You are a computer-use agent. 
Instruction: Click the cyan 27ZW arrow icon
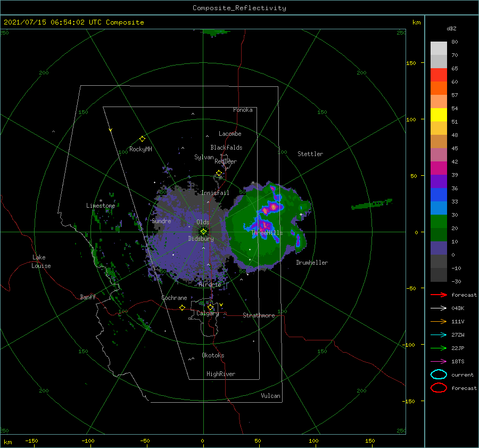pyautogui.click(x=439, y=335)
